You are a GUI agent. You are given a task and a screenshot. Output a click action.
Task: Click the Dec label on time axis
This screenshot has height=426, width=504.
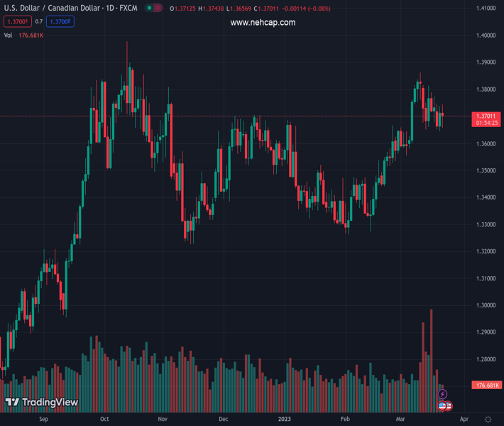(224, 419)
